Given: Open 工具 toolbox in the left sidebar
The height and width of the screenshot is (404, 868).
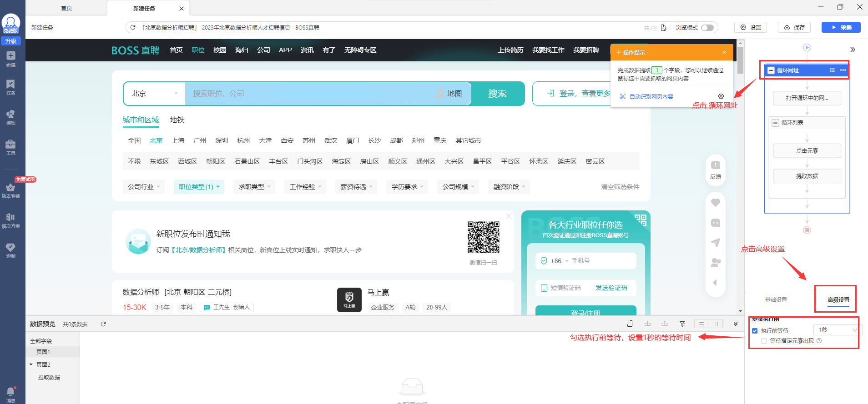Looking at the screenshot, I should [x=11, y=147].
